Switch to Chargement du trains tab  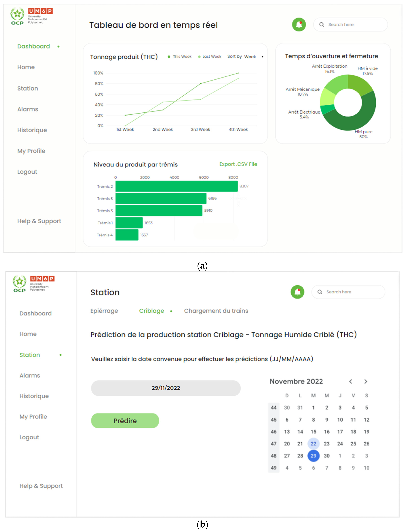(216, 311)
